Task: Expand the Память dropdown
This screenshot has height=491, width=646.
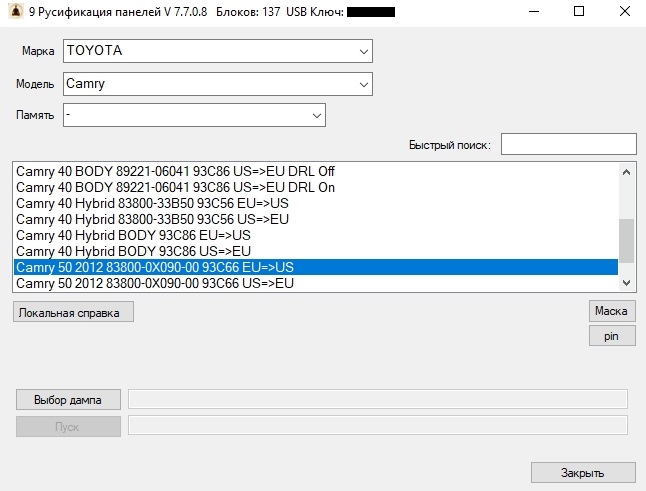Action: point(194,115)
